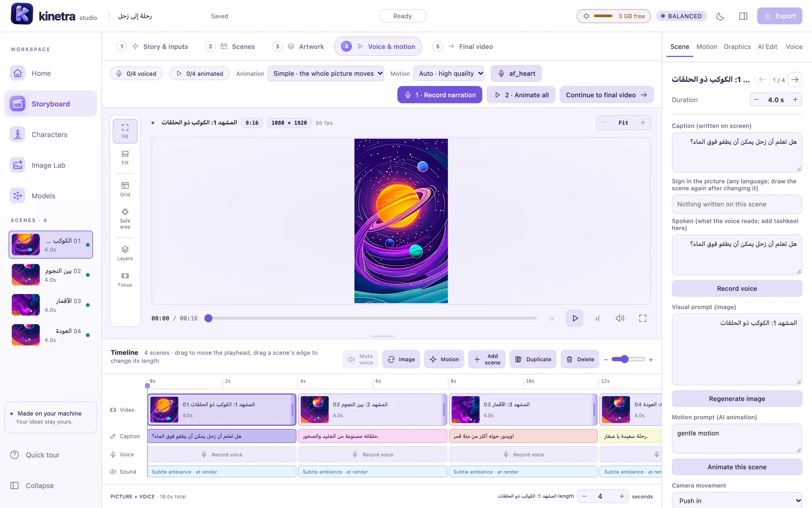Increase timeline zoom with plus icon
This screenshot has width=812, height=508.
(651, 359)
